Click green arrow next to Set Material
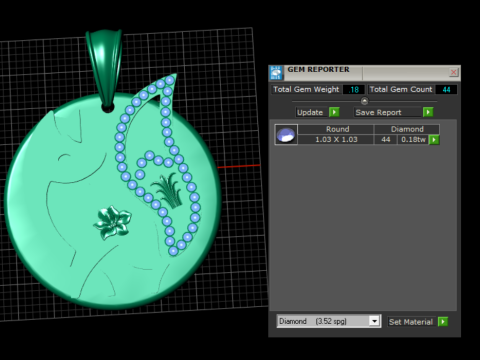Image resolution: width=480 pixels, height=360 pixels. [x=443, y=322]
